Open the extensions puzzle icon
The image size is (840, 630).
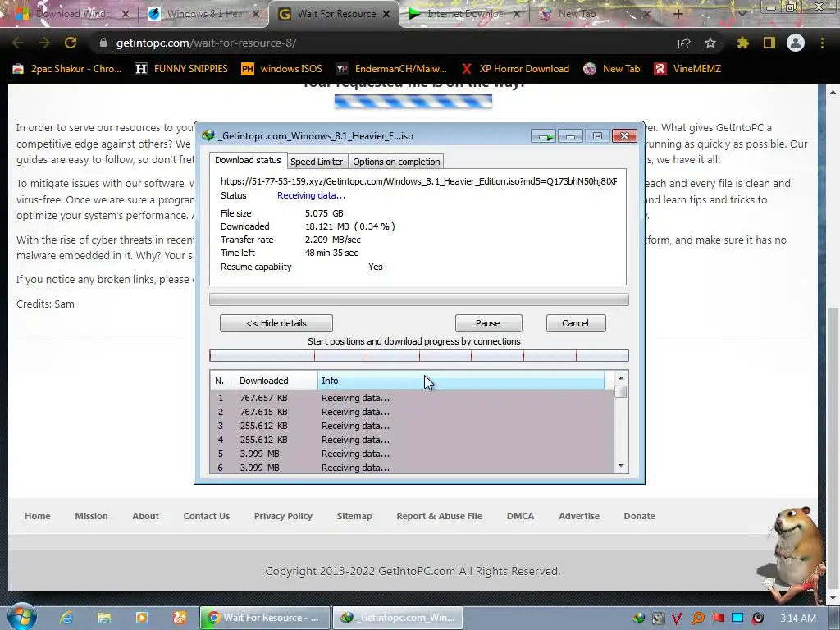[743, 43]
